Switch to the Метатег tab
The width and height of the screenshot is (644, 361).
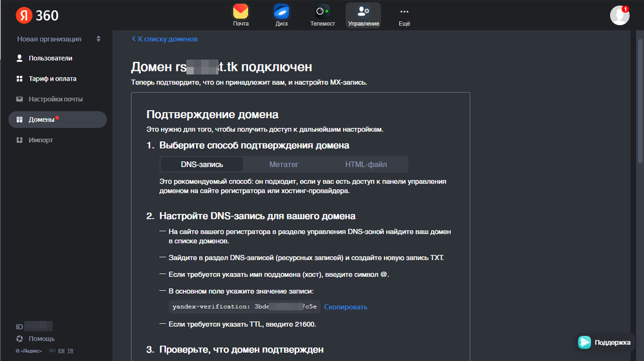coord(284,164)
